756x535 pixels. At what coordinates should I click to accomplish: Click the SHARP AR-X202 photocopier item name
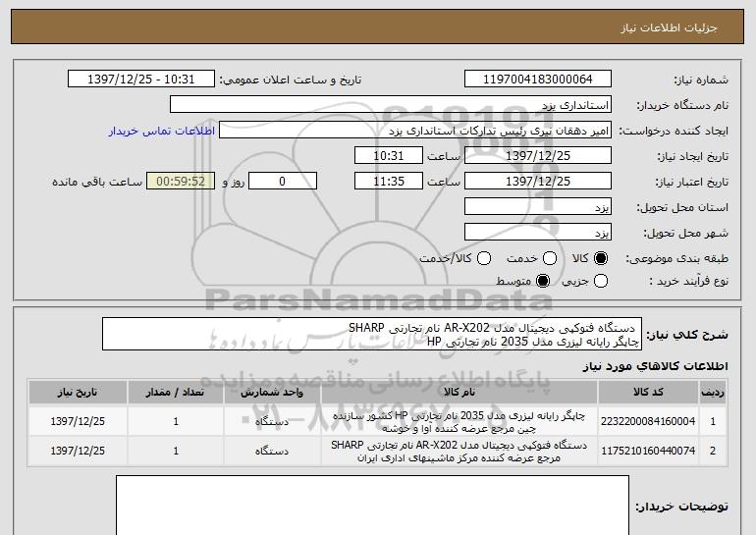pyautogui.click(x=459, y=452)
